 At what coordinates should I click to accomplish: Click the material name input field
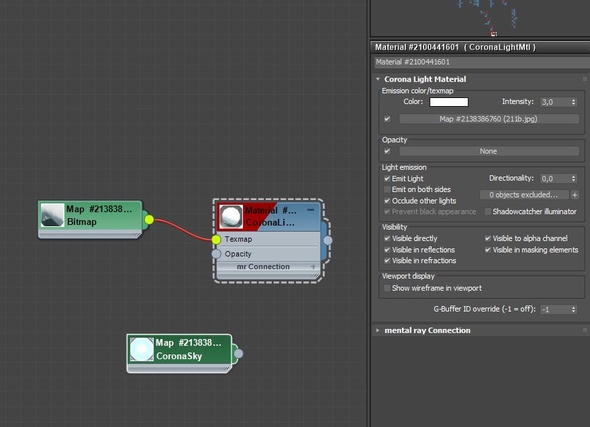(x=482, y=62)
